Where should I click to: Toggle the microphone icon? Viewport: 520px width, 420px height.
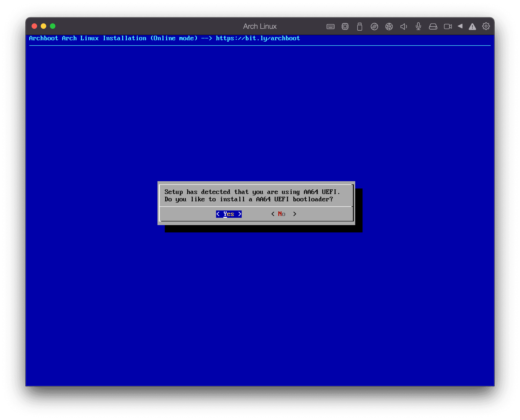coord(418,26)
